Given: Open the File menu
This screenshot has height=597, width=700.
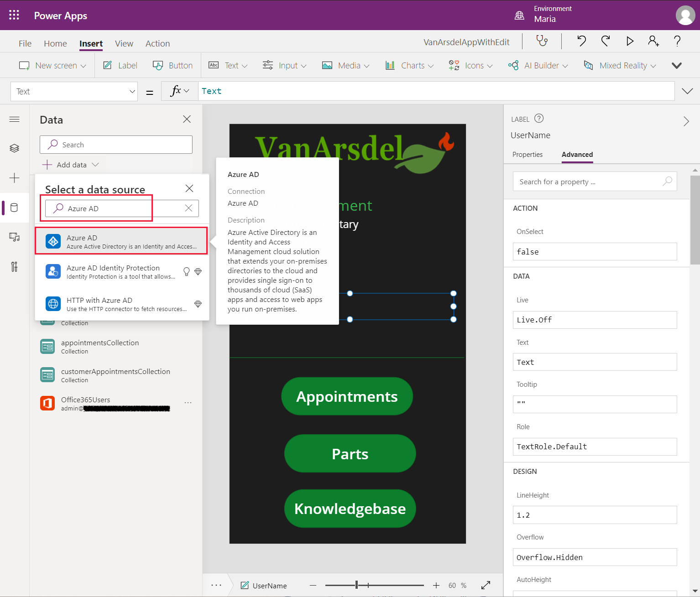Looking at the screenshot, I should click(x=25, y=43).
